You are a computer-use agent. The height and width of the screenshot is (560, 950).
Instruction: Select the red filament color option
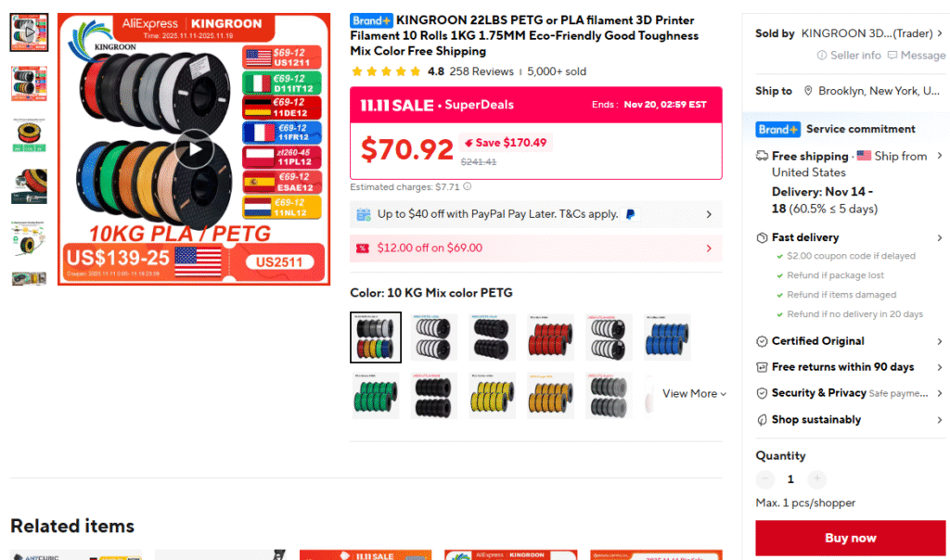(550, 337)
